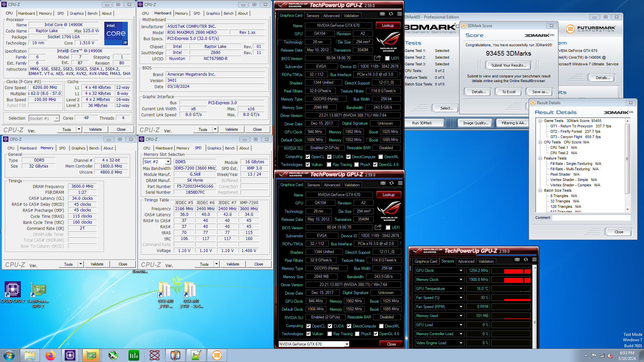The image size is (644, 362).
Task: Select the GTX-670_FTW folder on desktop
Action: coord(165,295)
